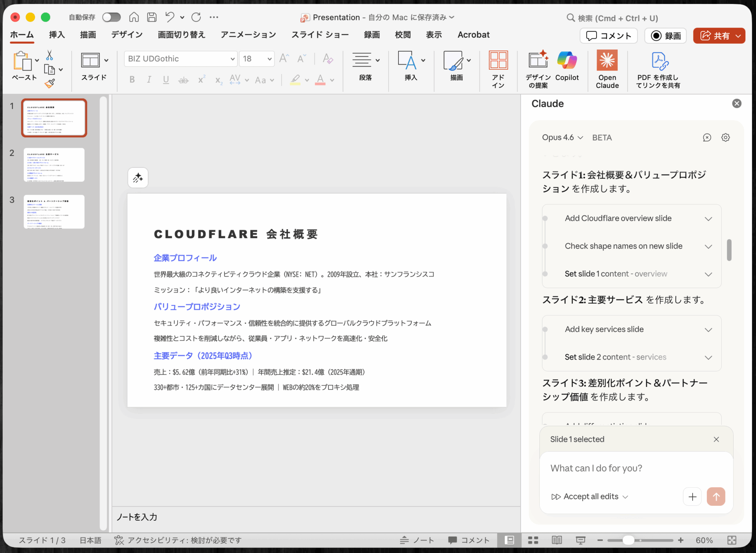Expand 'Add Cloudflare overview slide' step details
The height and width of the screenshot is (553, 756).
point(708,219)
